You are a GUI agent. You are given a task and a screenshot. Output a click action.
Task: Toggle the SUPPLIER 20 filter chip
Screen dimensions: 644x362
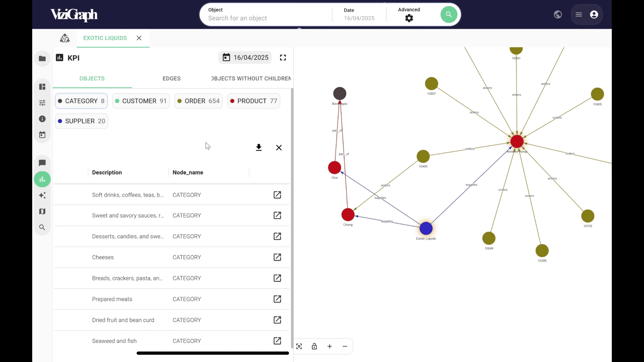tap(81, 121)
